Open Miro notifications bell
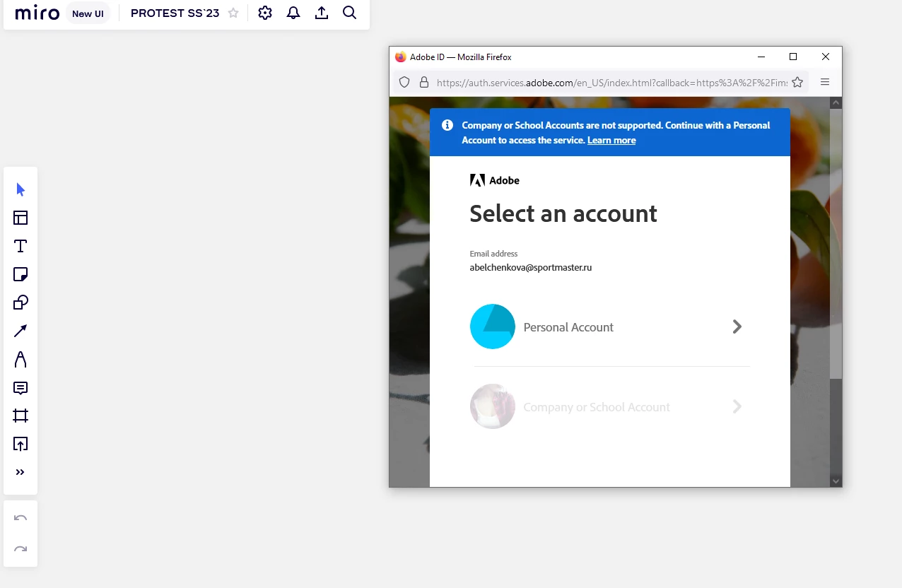This screenshot has height=588, width=902. [x=293, y=13]
